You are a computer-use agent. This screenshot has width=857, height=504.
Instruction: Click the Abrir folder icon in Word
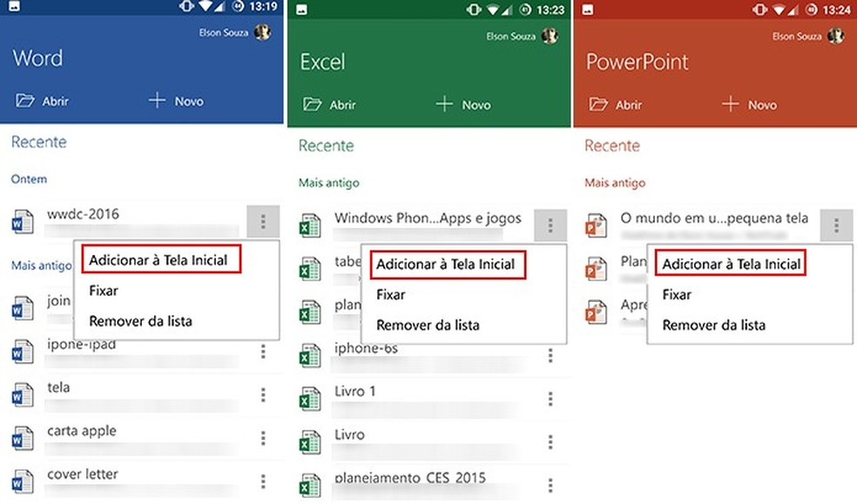(x=24, y=101)
